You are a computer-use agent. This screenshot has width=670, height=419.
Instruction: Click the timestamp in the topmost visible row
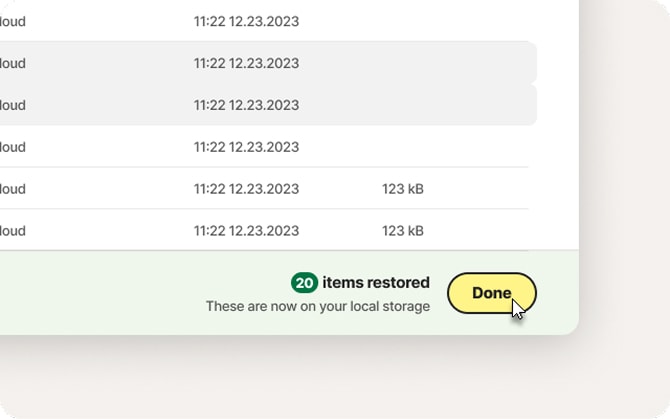point(246,21)
